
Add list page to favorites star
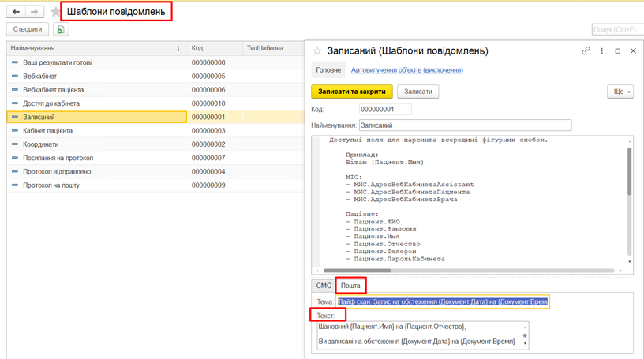[55, 12]
